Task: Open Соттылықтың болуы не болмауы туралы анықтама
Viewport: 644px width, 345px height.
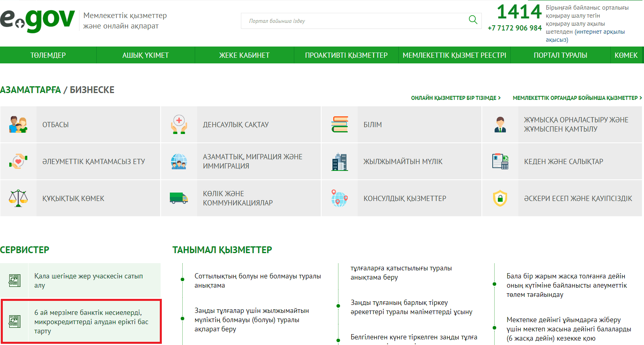Action: pos(258,281)
